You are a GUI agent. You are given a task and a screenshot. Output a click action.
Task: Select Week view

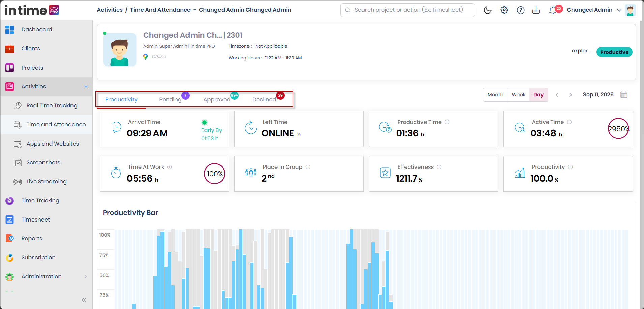[x=518, y=95]
